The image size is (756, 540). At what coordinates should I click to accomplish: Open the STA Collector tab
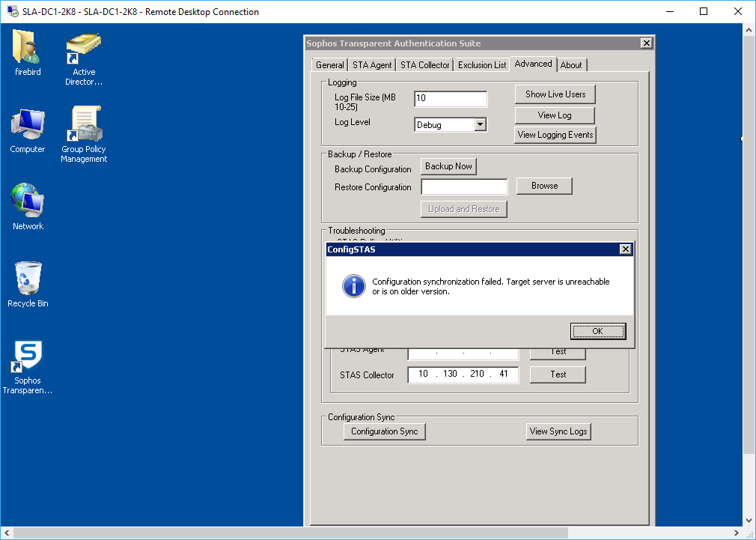[x=424, y=64]
